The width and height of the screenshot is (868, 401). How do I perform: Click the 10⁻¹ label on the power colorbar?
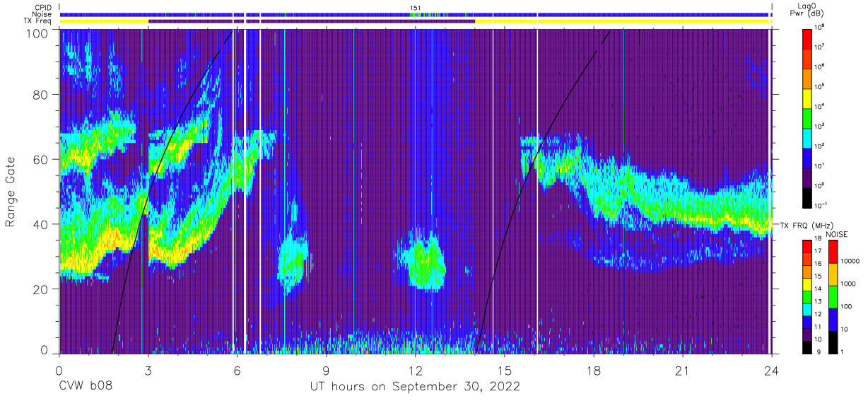[x=821, y=206]
